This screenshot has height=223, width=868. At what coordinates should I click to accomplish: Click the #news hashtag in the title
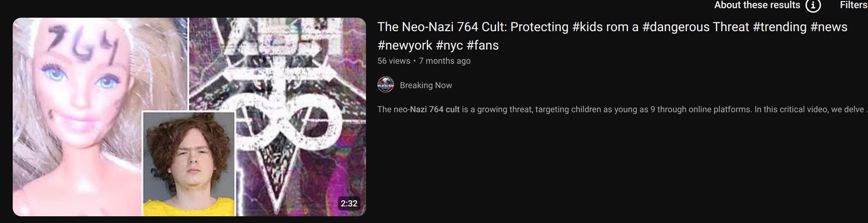coord(829,27)
